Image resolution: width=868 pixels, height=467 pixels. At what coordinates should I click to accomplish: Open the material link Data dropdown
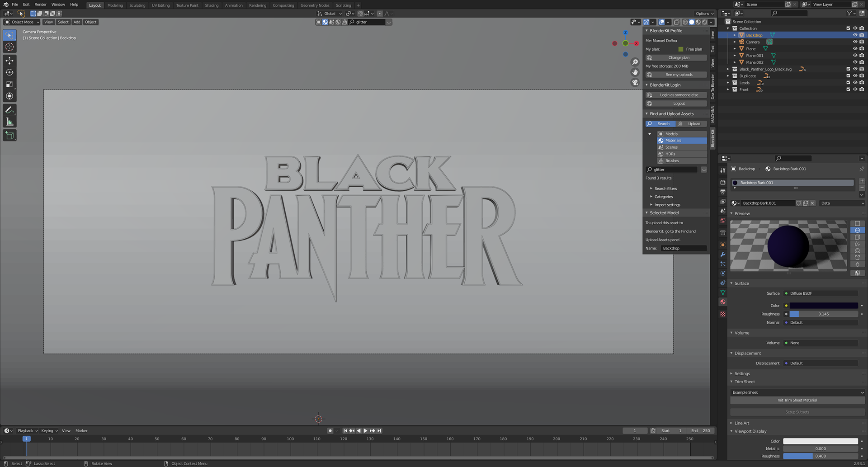click(x=843, y=203)
